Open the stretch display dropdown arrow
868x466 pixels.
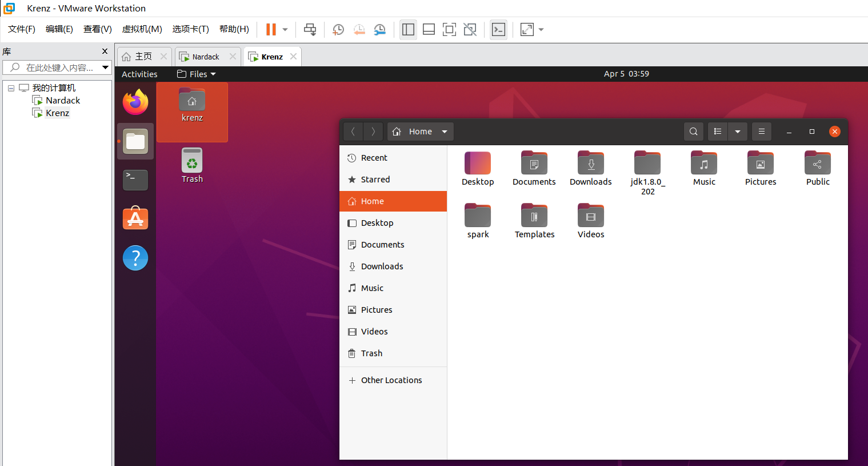541,30
